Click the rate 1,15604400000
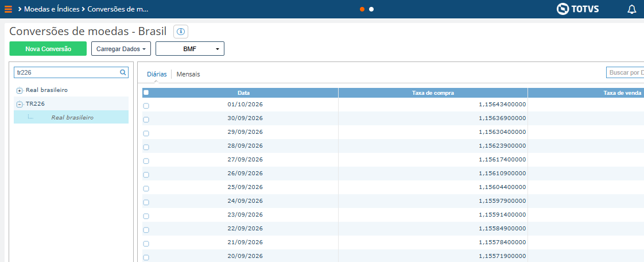This screenshot has height=262, width=644. click(502, 187)
